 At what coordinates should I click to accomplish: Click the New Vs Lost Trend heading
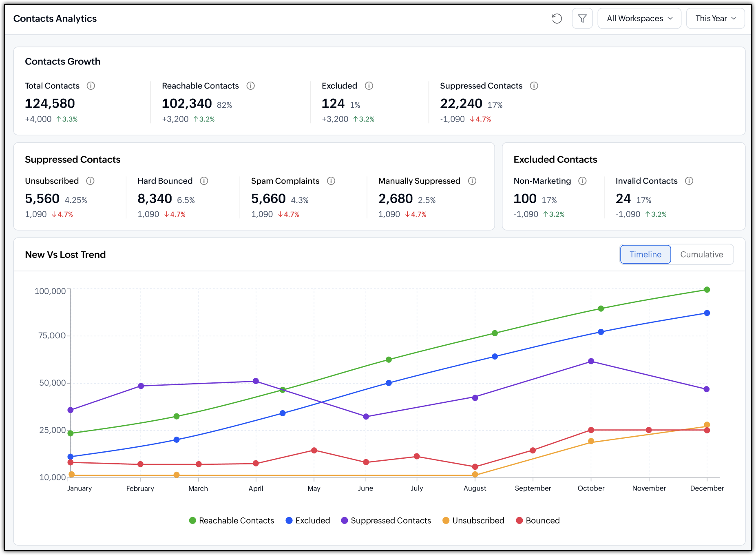(x=65, y=255)
